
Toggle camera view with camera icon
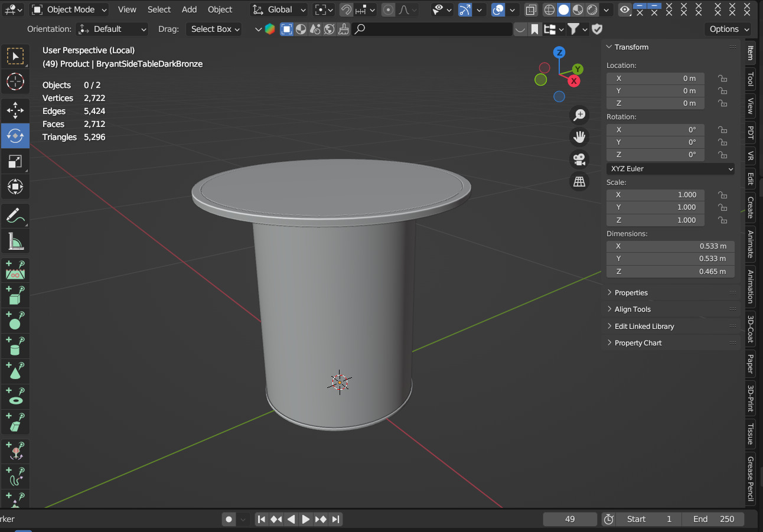(579, 159)
